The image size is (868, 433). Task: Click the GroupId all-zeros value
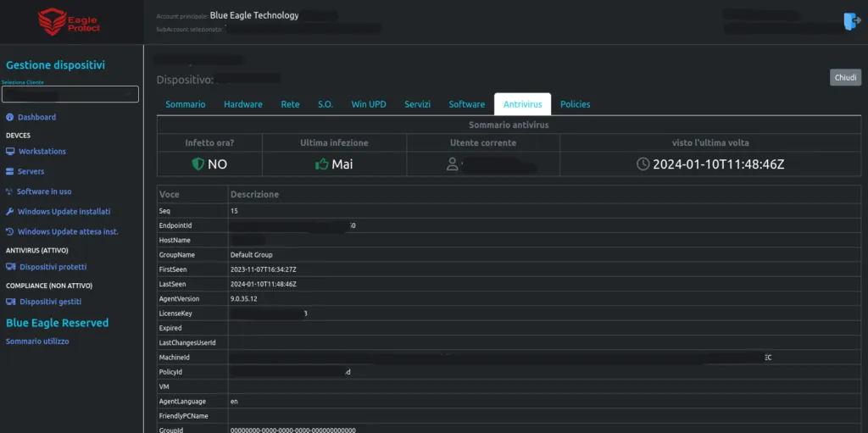(292, 430)
